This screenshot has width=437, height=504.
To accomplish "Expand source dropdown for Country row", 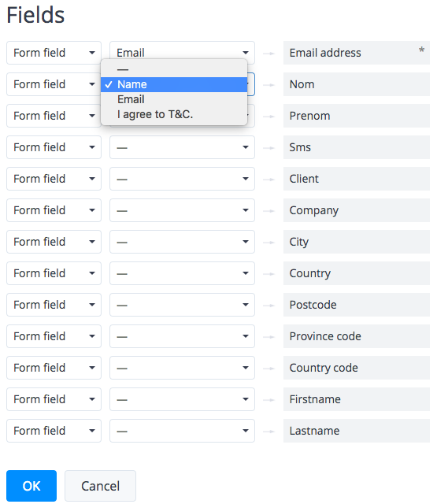I will pyautogui.click(x=182, y=273).
